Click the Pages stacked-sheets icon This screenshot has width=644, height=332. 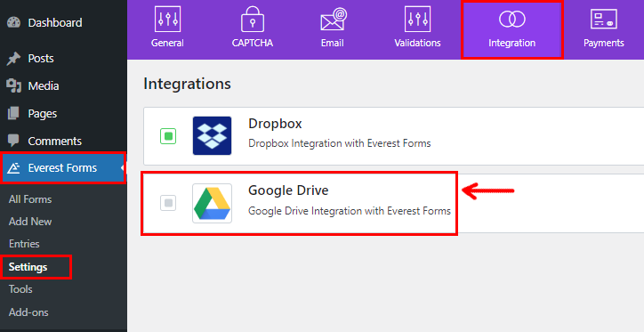point(13,113)
